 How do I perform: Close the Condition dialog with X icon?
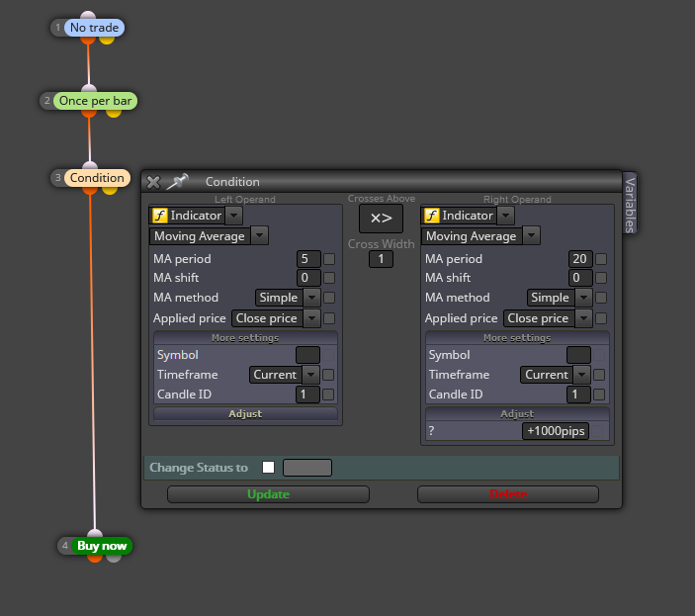(x=153, y=182)
